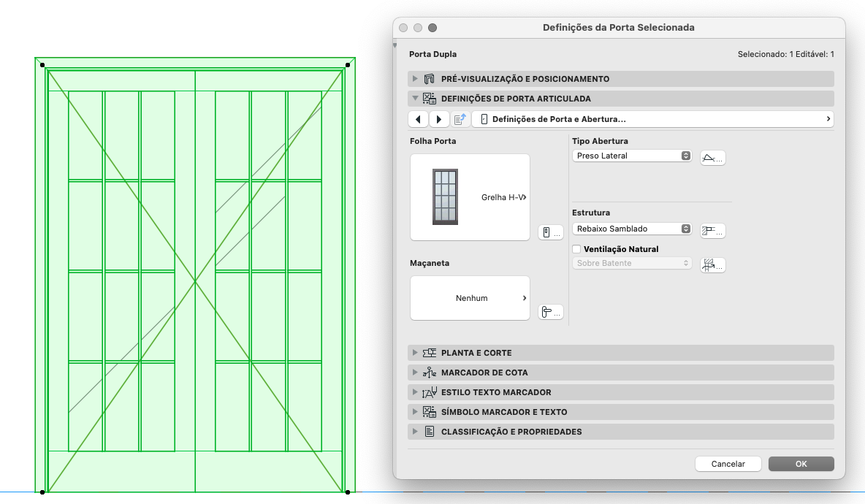Click the Estrutura label
This screenshot has width=865, height=504.
click(x=591, y=213)
